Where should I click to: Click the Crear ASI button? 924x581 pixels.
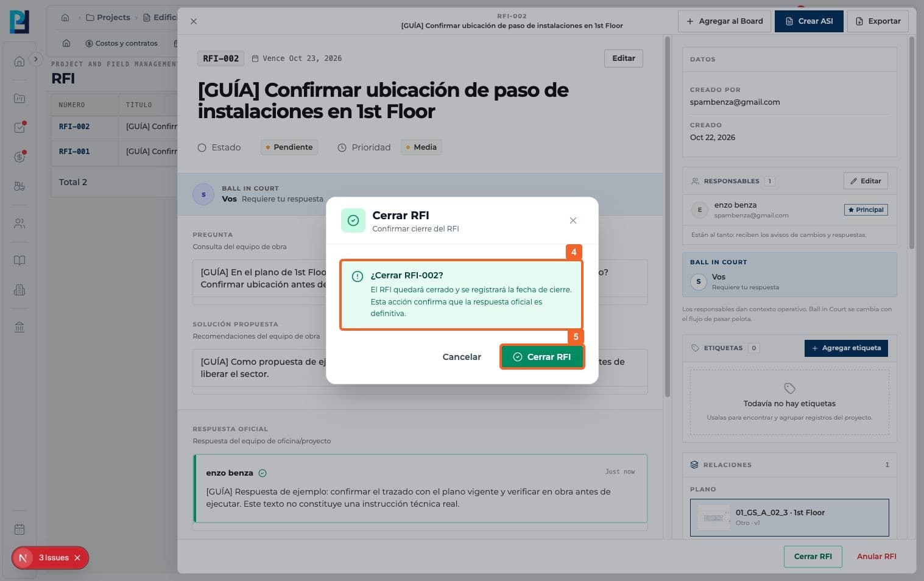pyautogui.click(x=809, y=21)
